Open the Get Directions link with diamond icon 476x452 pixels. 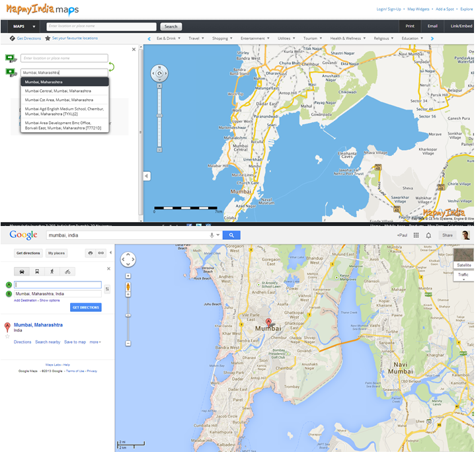[26, 38]
